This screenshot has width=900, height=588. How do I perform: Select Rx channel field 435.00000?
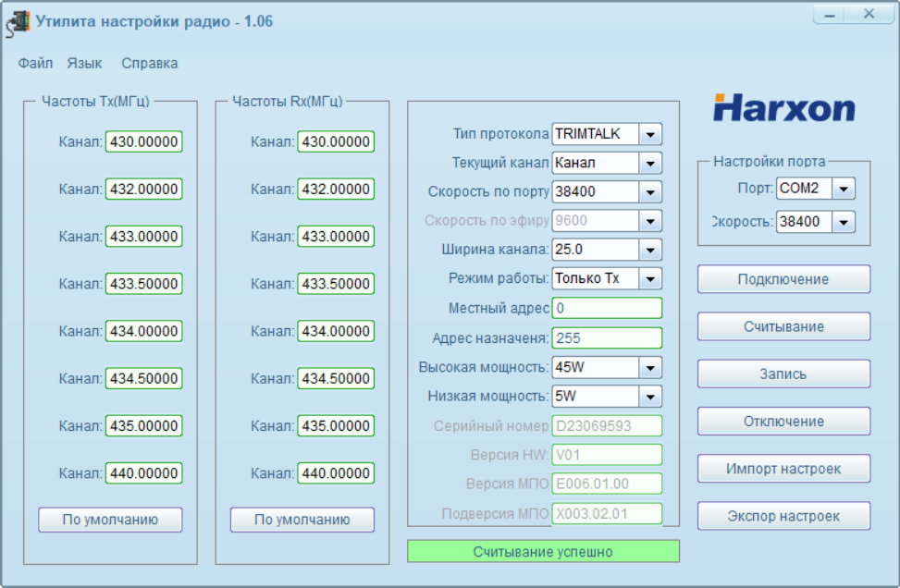pos(336,425)
